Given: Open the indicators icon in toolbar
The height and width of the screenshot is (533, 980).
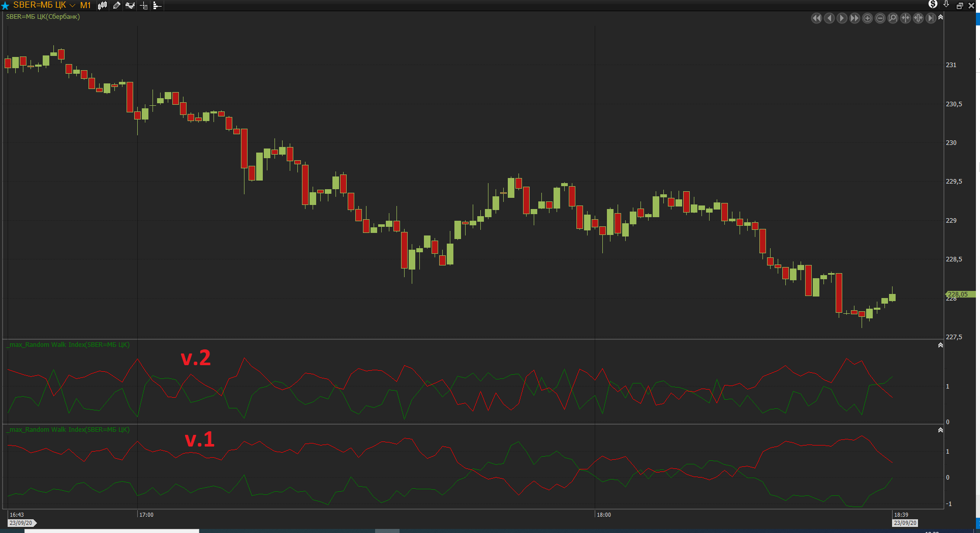Looking at the screenshot, I should tap(130, 6).
